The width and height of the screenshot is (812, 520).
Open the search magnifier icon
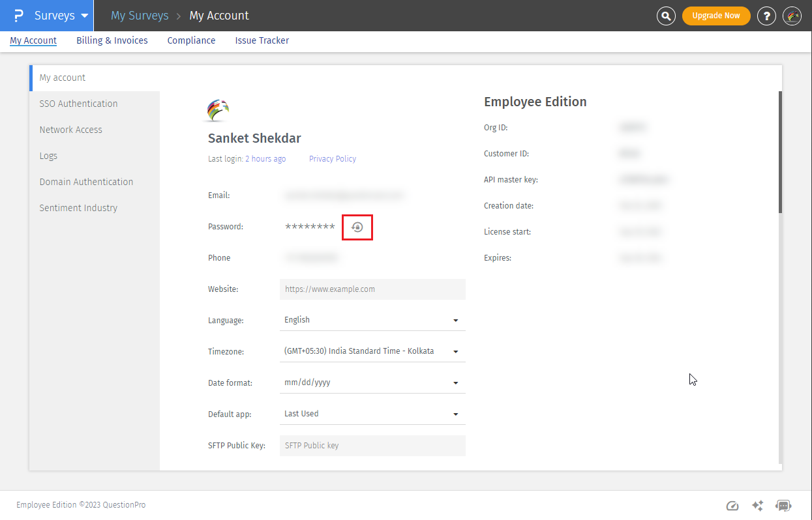[665, 16]
